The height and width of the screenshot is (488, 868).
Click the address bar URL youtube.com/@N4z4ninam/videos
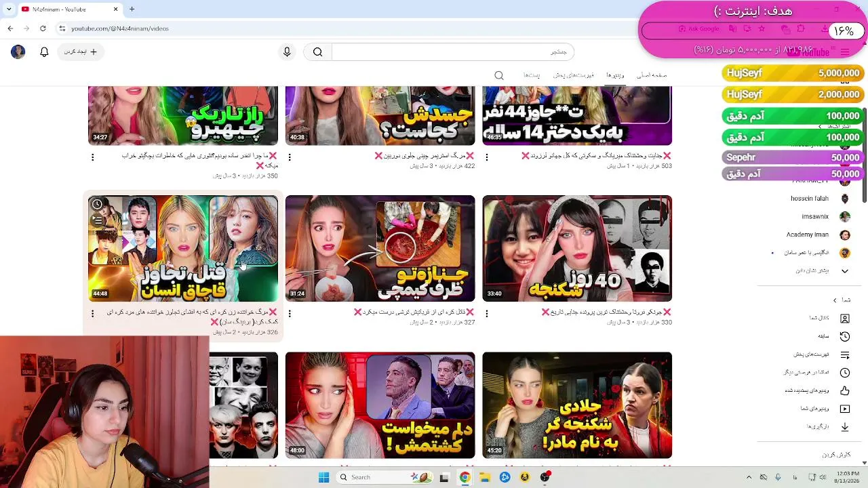tap(120, 28)
